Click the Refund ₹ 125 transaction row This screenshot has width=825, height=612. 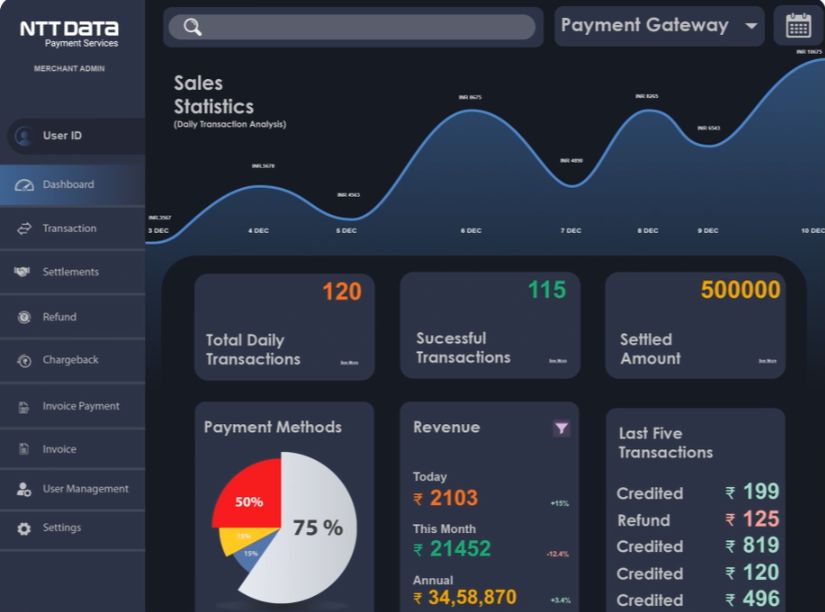click(698, 520)
